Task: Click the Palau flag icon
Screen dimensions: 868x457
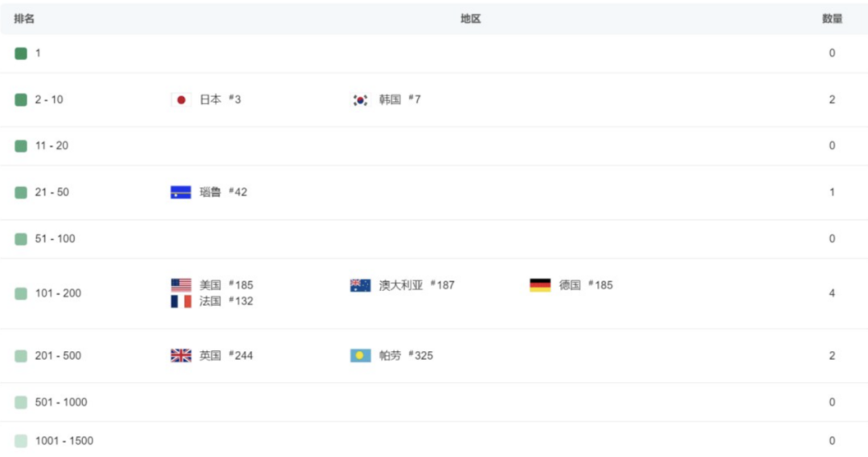Action: [360, 355]
